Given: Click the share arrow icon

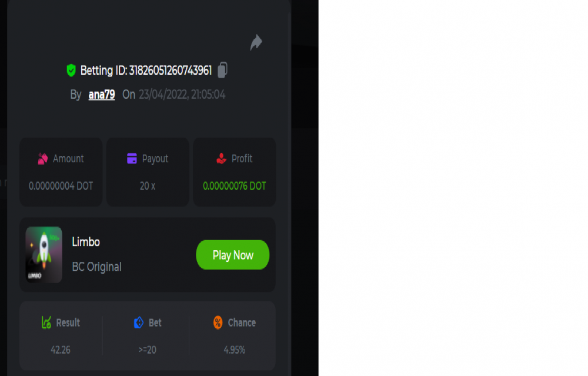Looking at the screenshot, I should click(256, 42).
